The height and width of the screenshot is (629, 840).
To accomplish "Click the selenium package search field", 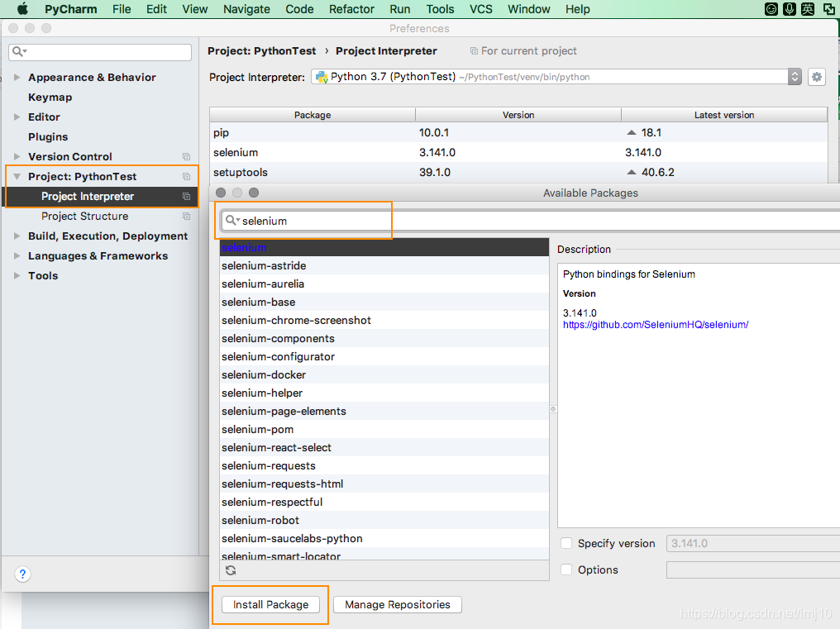I will click(530, 221).
